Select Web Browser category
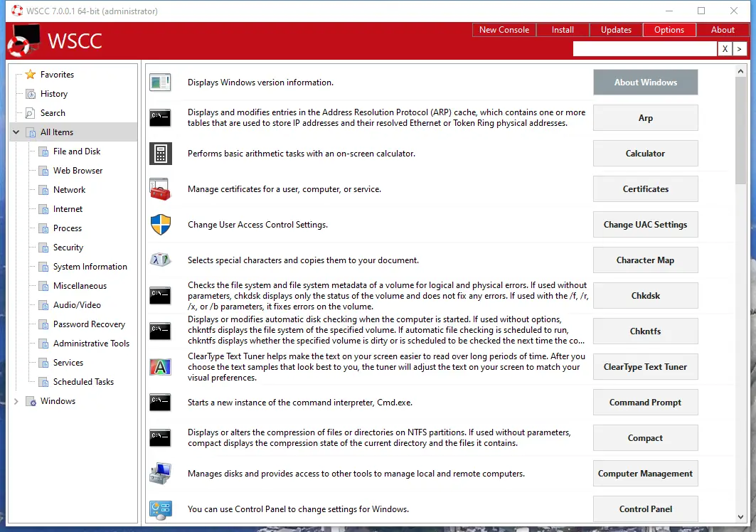The image size is (756, 532). pyautogui.click(x=78, y=171)
